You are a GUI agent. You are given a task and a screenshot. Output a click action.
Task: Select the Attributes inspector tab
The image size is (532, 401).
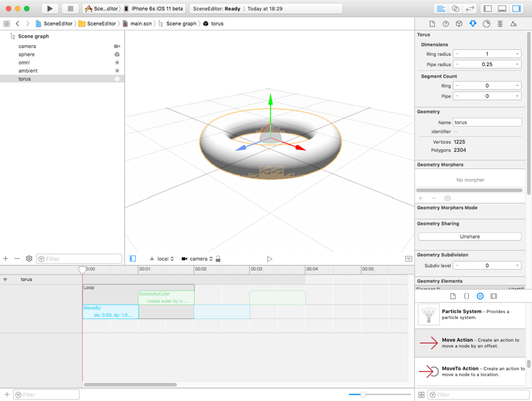click(473, 24)
